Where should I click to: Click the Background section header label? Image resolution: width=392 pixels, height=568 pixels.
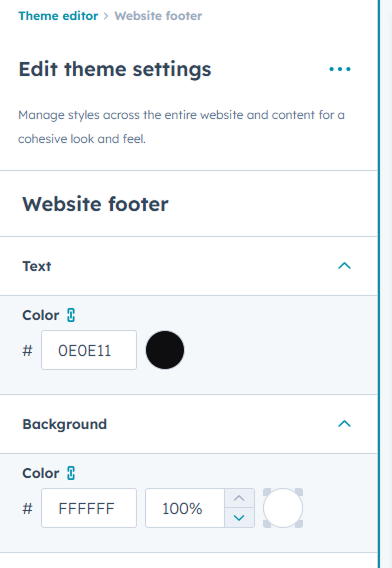tap(64, 424)
